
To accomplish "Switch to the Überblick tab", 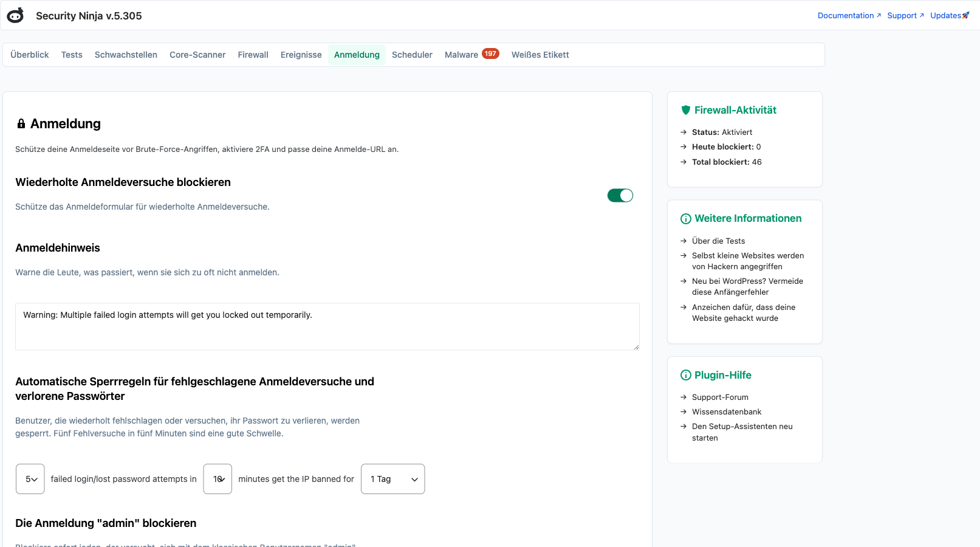I will point(30,55).
